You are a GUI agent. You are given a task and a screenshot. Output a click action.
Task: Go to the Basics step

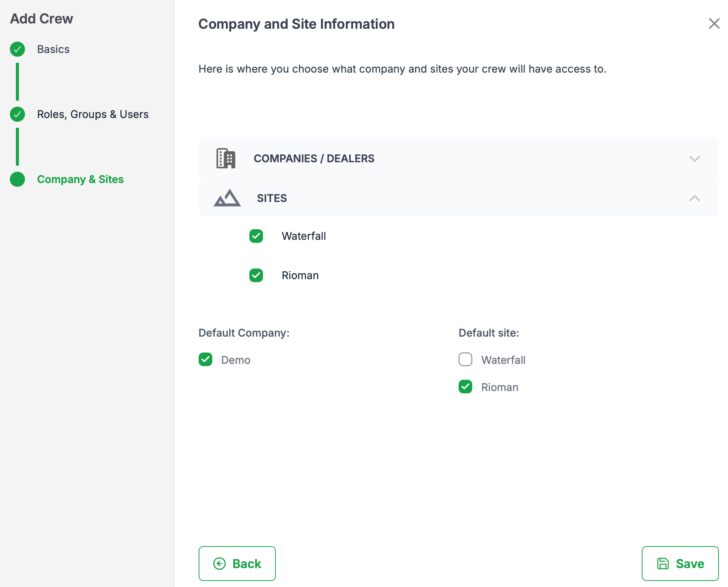pyautogui.click(x=53, y=49)
